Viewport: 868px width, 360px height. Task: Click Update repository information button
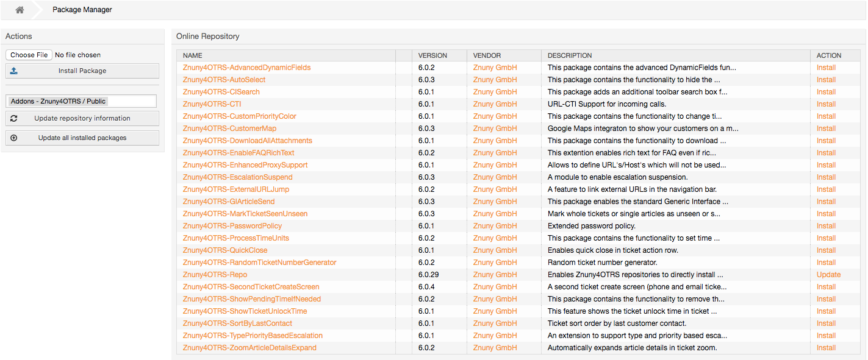coord(82,118)
